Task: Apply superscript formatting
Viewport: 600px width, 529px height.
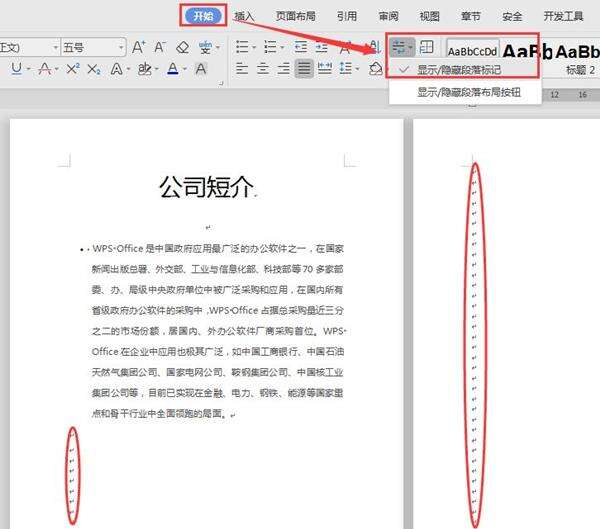Action: pos(71,68)
